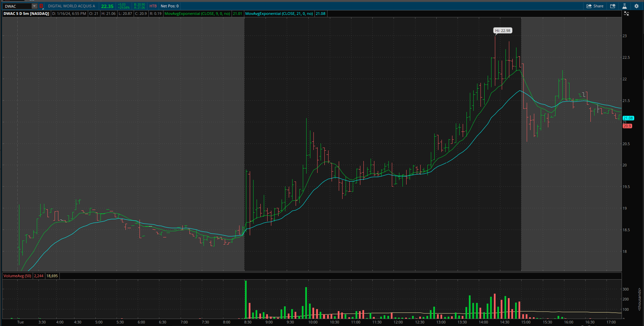
Task: Click the cyan 21.08 price bubble
Action: point(629,118)
